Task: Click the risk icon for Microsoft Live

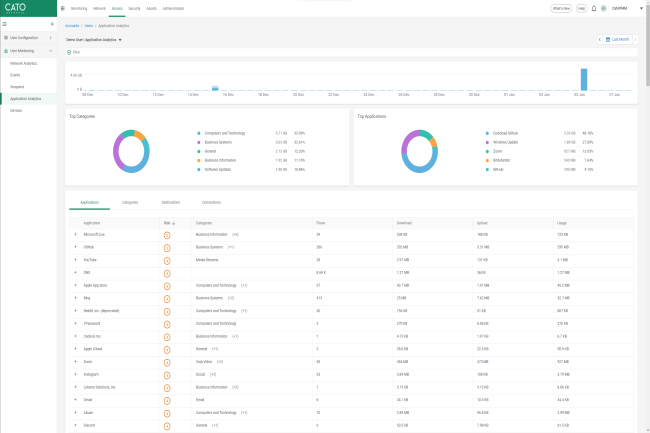Action: point(166,233)
